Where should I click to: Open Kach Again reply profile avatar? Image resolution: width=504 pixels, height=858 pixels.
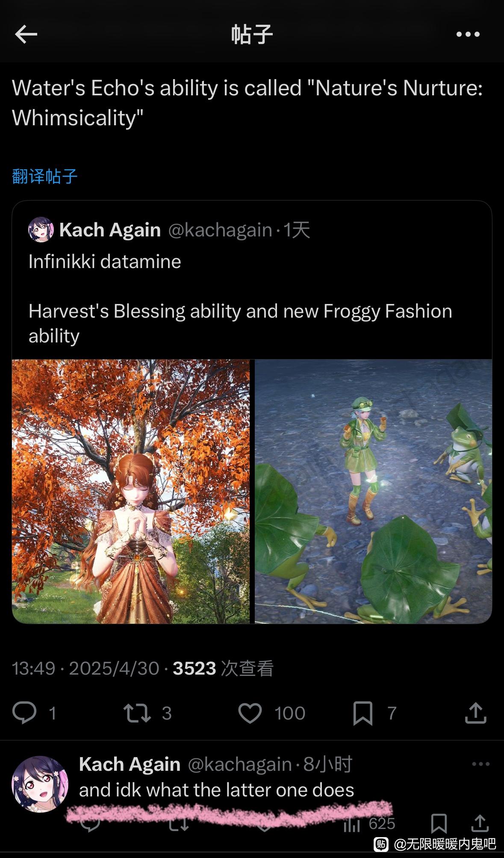[40, 784]
